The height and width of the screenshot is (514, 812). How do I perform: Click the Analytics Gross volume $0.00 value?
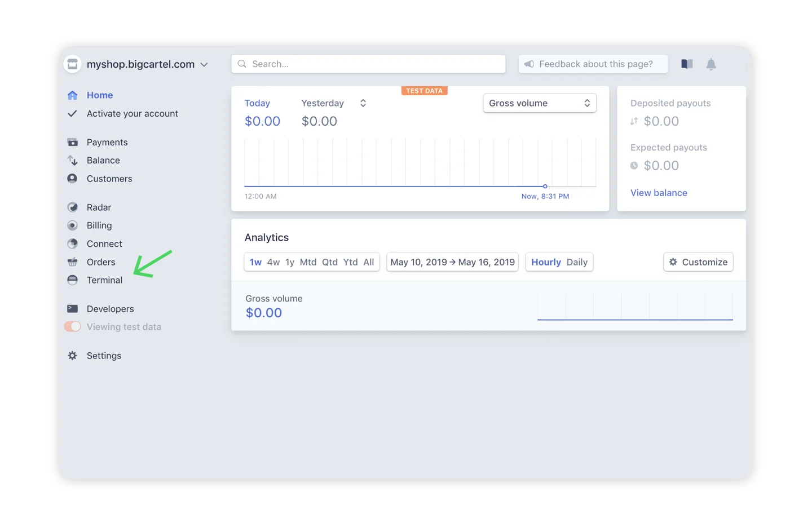[x=264, y=313]
